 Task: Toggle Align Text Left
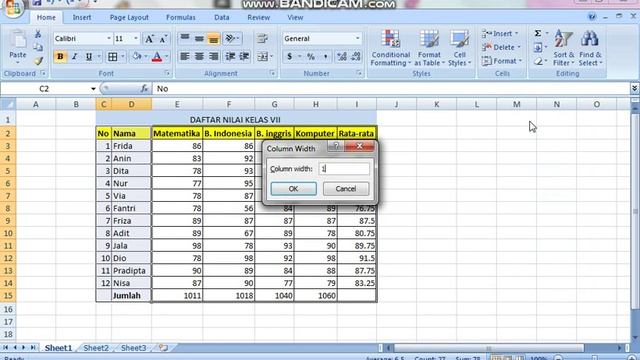[x=185, y=56]
